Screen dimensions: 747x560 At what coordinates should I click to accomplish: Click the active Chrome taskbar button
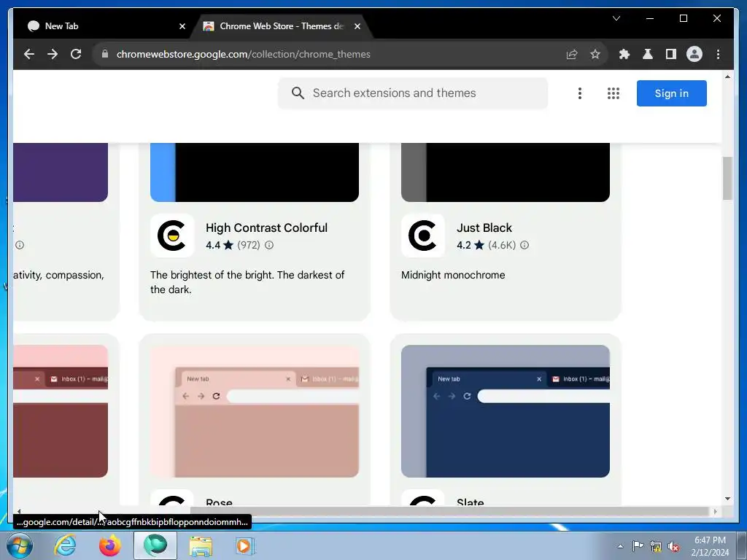[155, 545]
